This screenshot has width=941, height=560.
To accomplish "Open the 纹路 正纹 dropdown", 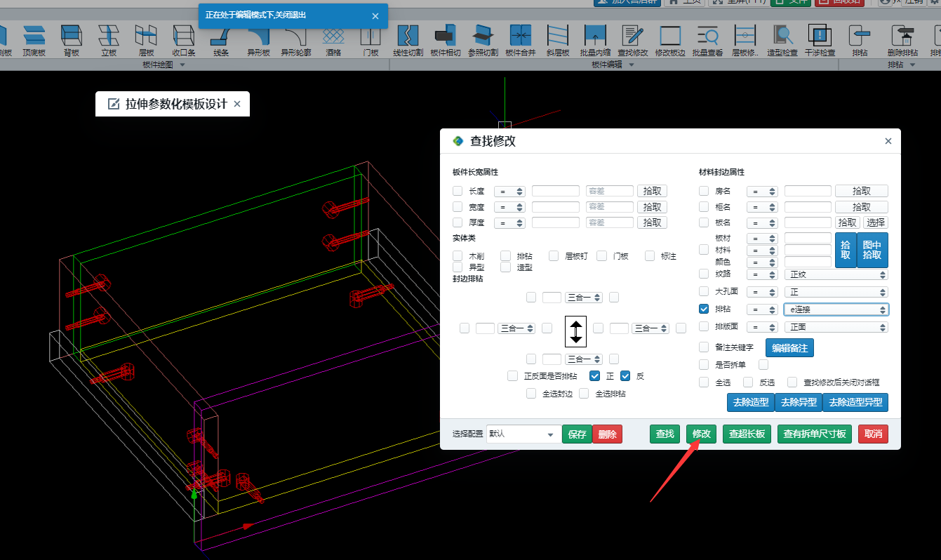I will tap(836, 274).
